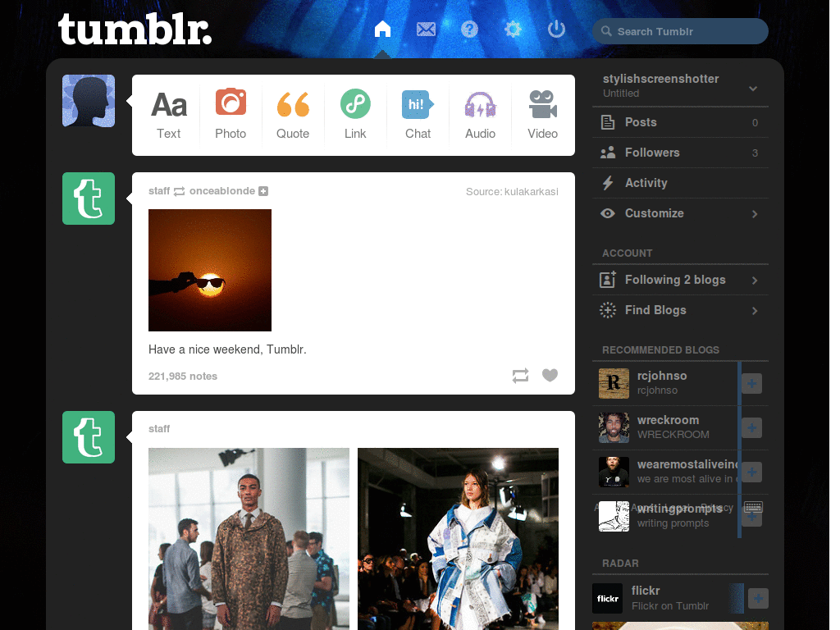
Task: Create a new Chat post
Action: [418, 115]
